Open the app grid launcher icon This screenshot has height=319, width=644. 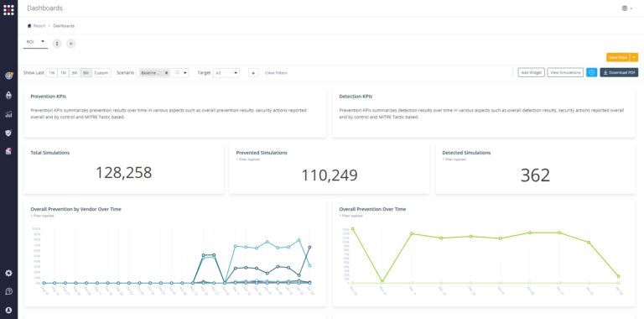(x=8, y=9)
